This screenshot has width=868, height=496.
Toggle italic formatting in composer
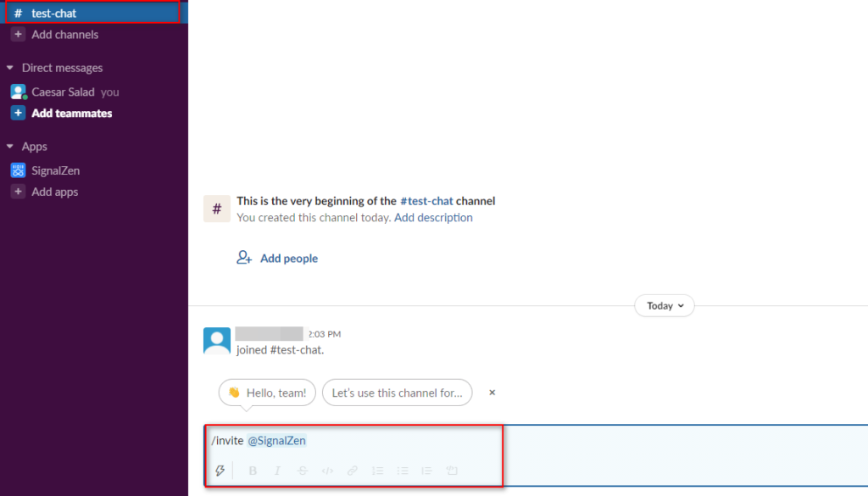[277, 471]
